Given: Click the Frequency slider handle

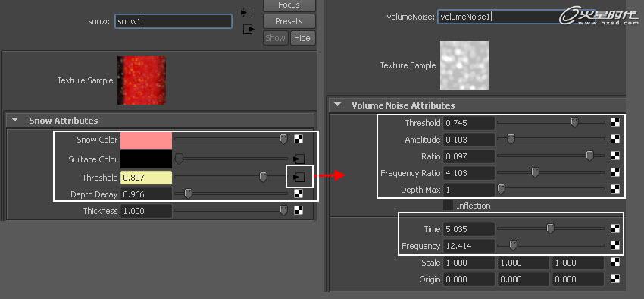Looking at the screenshot, I should [513, 246].
